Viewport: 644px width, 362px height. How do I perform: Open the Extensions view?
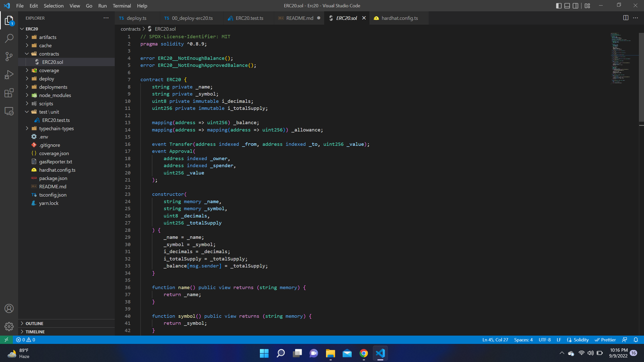[9, 93]
